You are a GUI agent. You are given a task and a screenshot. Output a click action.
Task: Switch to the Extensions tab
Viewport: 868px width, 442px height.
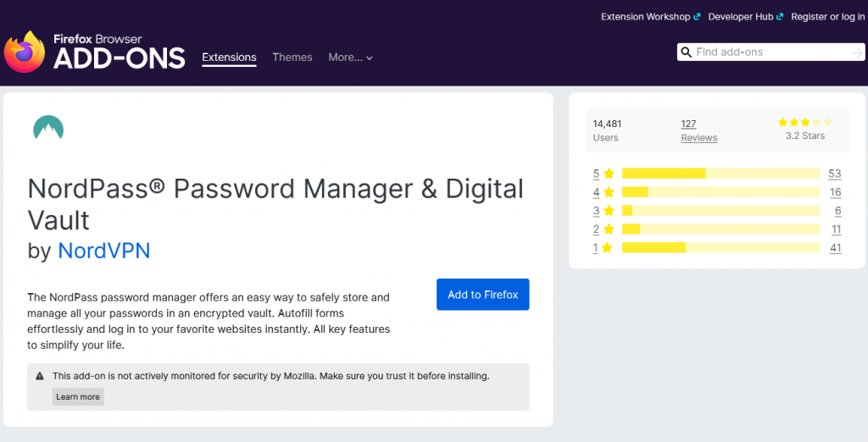coord(229,57)
